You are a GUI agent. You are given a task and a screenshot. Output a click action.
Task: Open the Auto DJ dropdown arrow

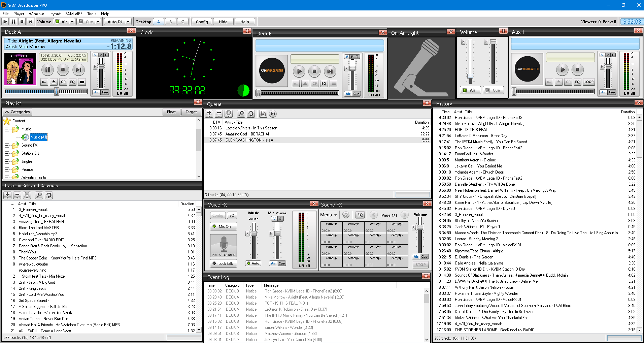pos(128,22)
